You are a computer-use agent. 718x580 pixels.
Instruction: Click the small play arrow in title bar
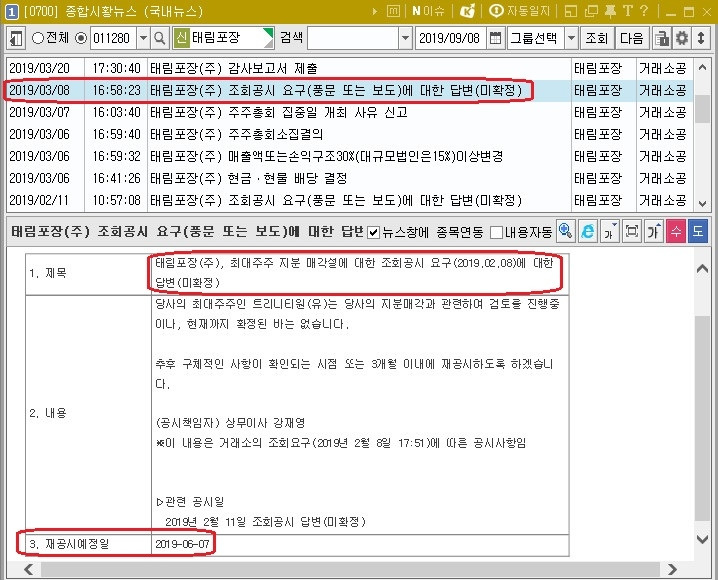pos(375,11)
